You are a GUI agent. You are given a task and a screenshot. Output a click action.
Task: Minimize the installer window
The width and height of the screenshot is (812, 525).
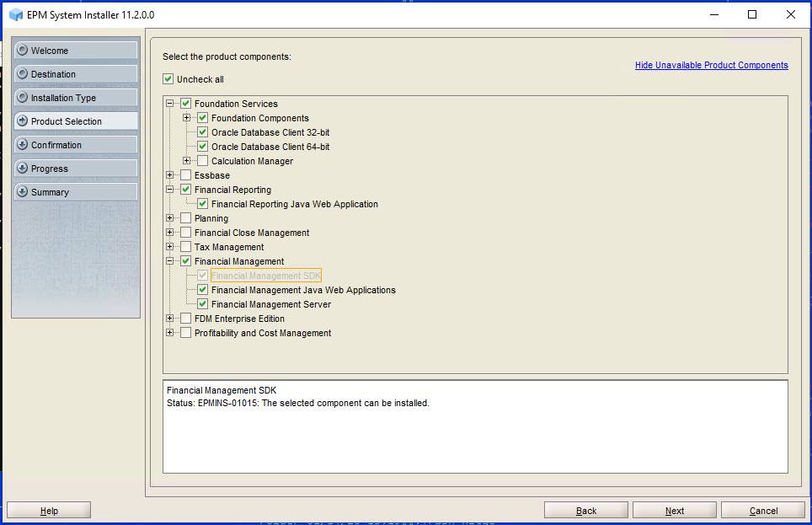click(x=714, y=14)
